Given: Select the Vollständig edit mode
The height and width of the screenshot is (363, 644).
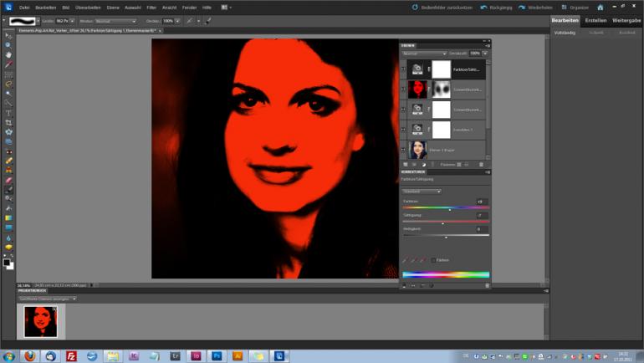Looking at the screenshot, I should pos(565,33).
